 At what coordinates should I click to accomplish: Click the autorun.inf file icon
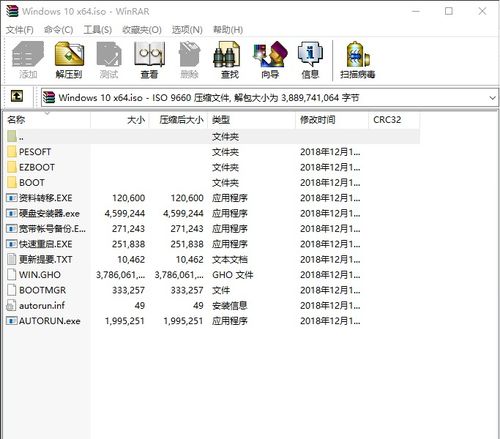coord(12,305)
